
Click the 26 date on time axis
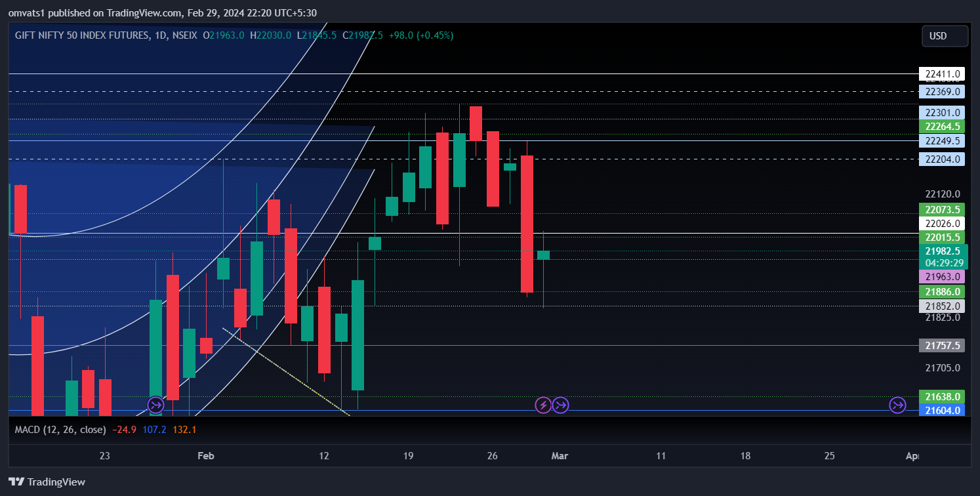coord(493,456)
